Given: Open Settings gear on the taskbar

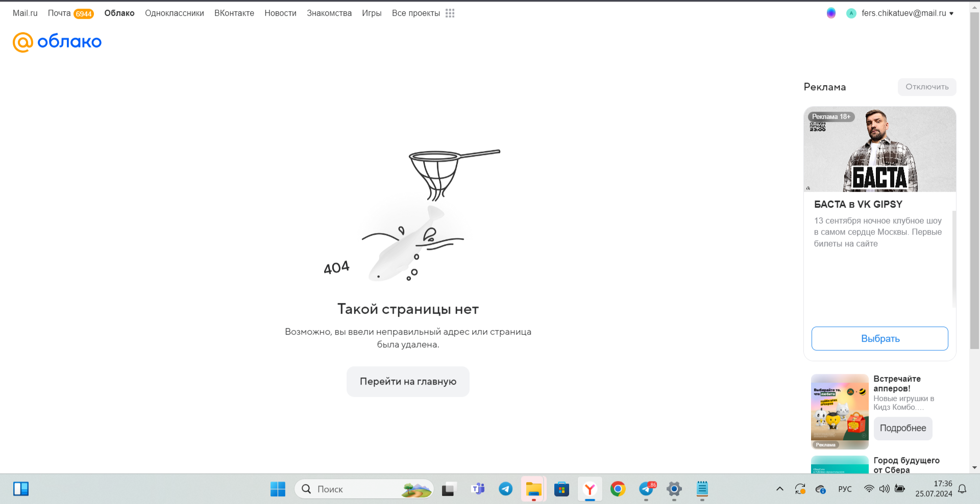Looking at the screenshot, I should (x=674, y=489).
